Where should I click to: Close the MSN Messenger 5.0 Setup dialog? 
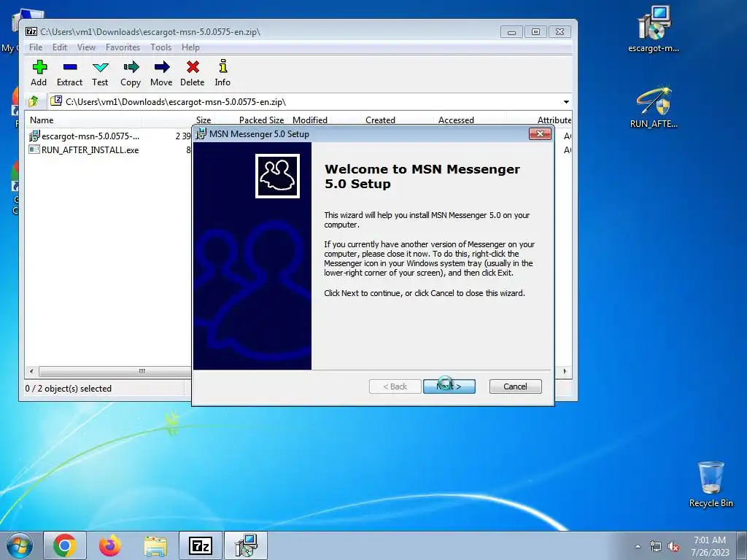click(541, 134)
